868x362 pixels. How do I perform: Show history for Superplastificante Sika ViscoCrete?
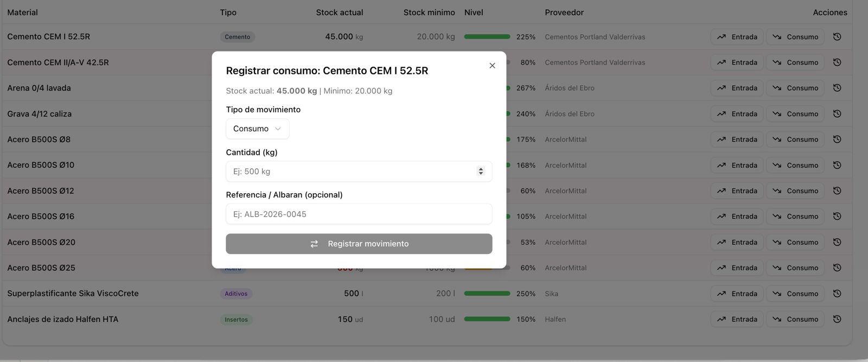[837, 294]
